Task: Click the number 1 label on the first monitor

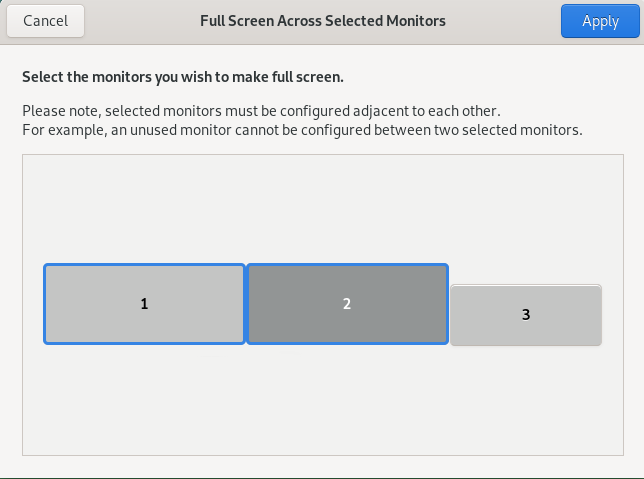Action: 144,304
